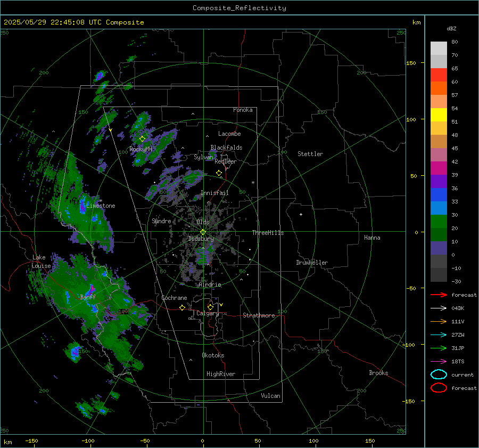The image size is (479, 448).
Task: Click the orange 60-57 dBZ swatch
Action: pyautogui.click(x=439, y=88)
